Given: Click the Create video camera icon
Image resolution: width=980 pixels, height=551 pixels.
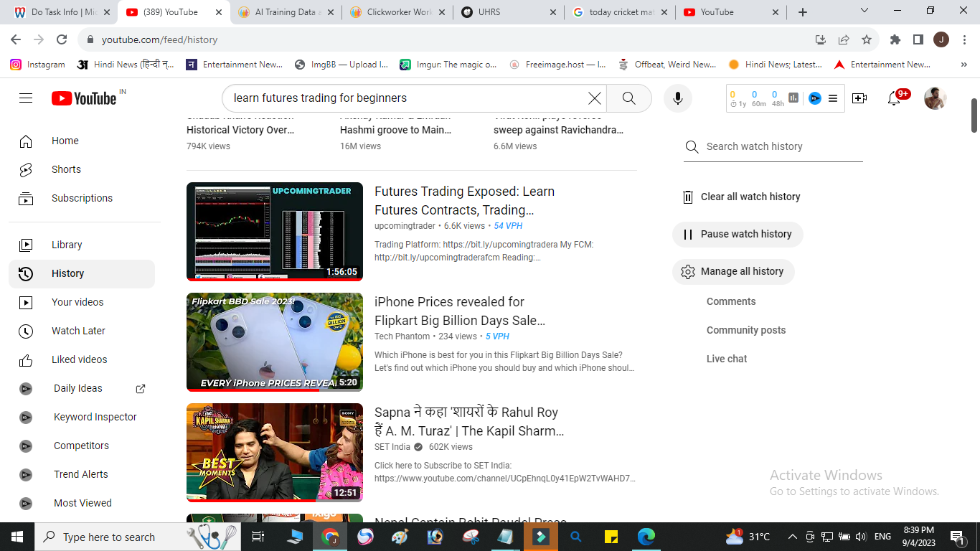Looking at the screenshot, I should pyautogui.click(x=859, y=98).
